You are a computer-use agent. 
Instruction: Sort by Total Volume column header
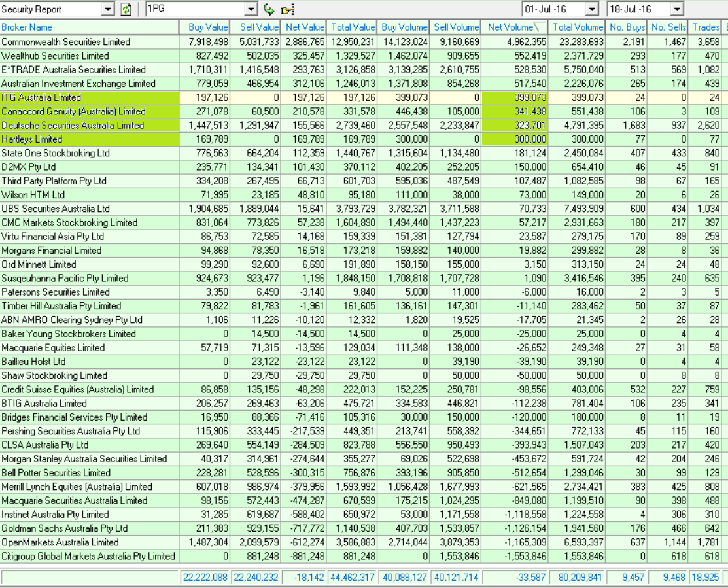(577, 27)
